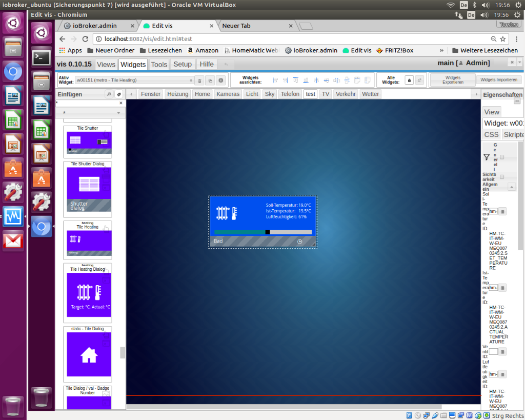
Task: Collapse the Allgemein properties section
Action: click(511, 187)
